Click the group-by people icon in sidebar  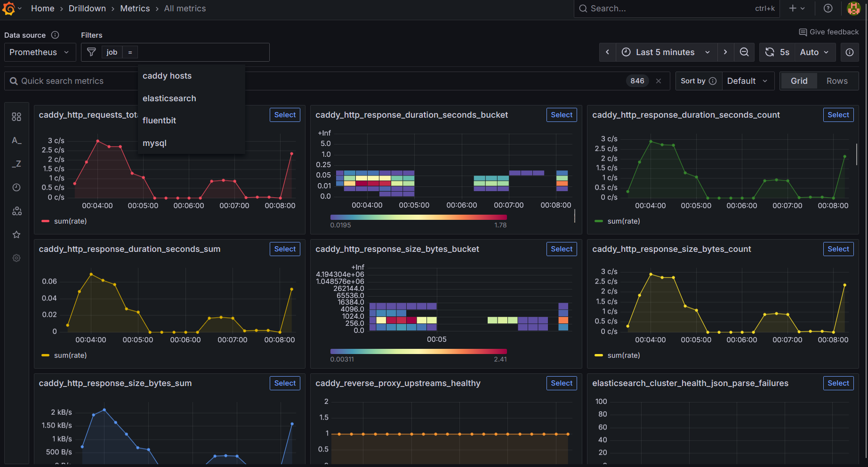pyautogui.click(x=16, y=210)
